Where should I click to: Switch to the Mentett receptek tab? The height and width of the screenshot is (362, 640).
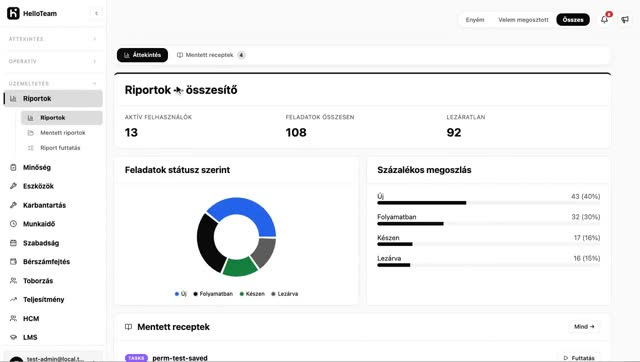(211, 55)
